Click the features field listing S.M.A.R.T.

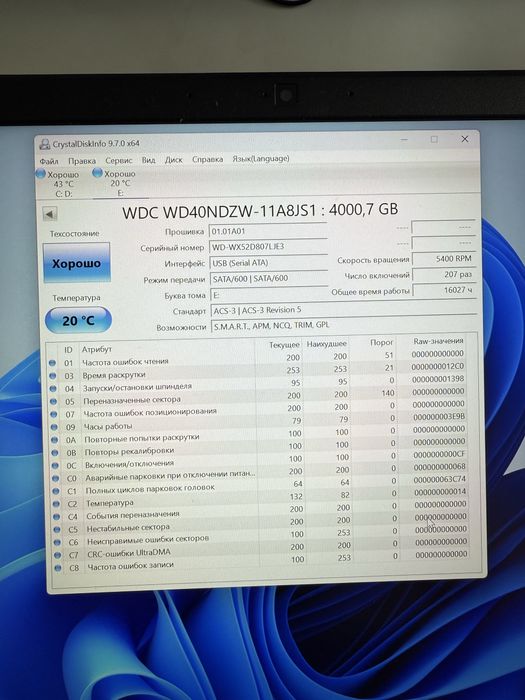(343, 325)
